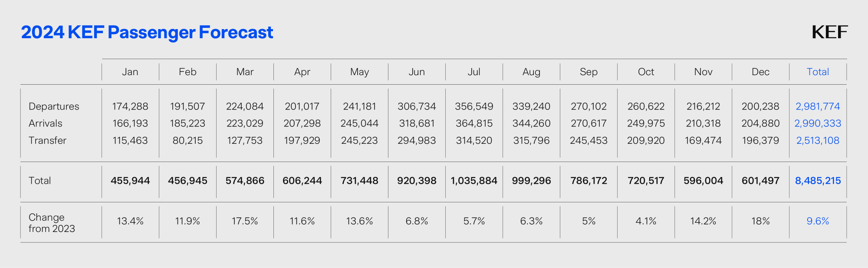Click the grand total 8,485,215
This screenshot has height=268, width=868.
pos(818,181)
